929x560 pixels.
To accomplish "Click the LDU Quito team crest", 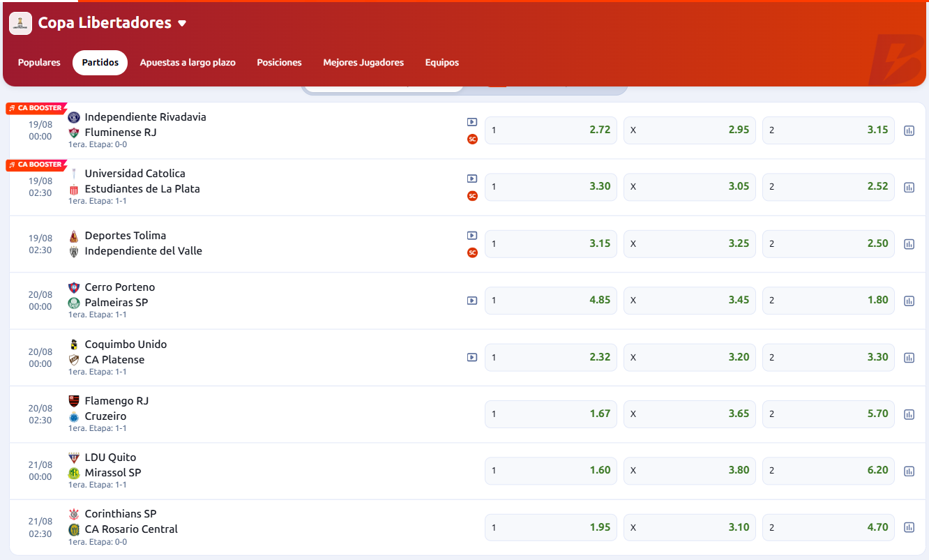I will point(74,457).
